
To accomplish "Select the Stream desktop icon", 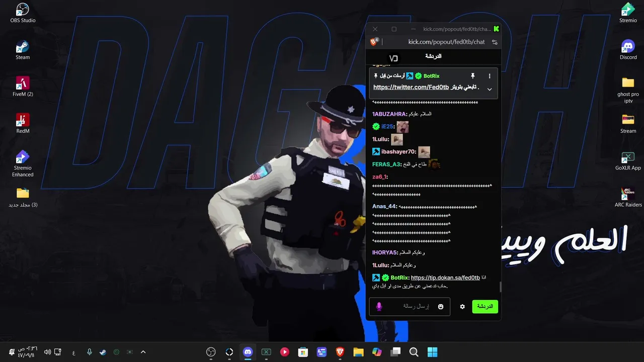I will click(x=628, y=124).
